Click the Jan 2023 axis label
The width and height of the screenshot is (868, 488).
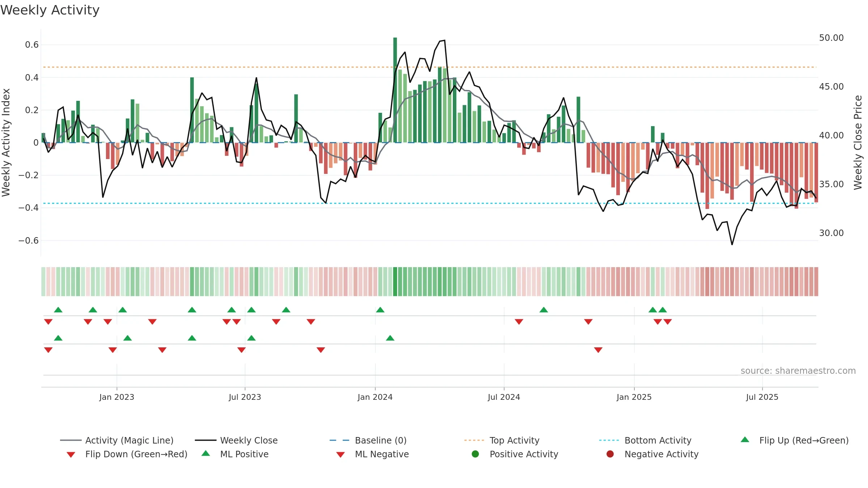click(x=117, y=397)
